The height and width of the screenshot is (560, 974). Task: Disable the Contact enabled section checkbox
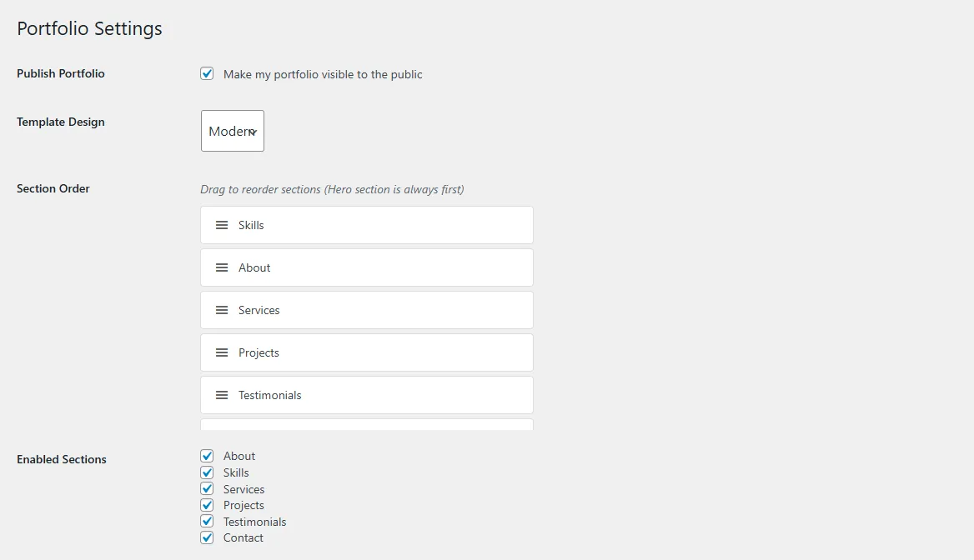(x=207, y=537)
